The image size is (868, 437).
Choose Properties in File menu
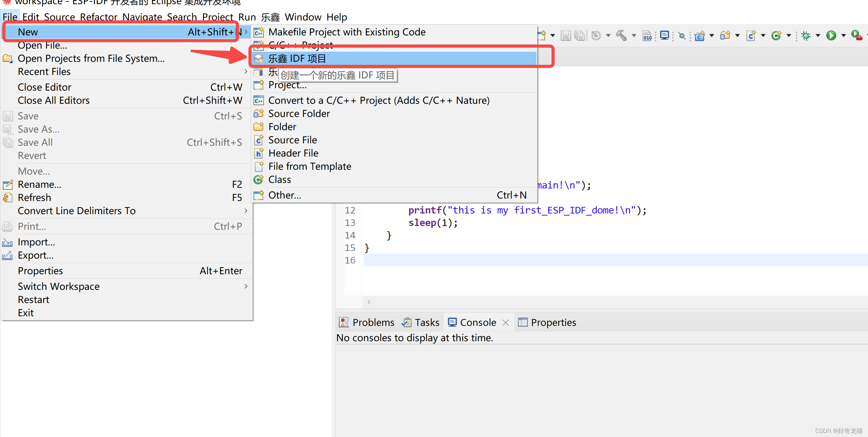(126, 271)
